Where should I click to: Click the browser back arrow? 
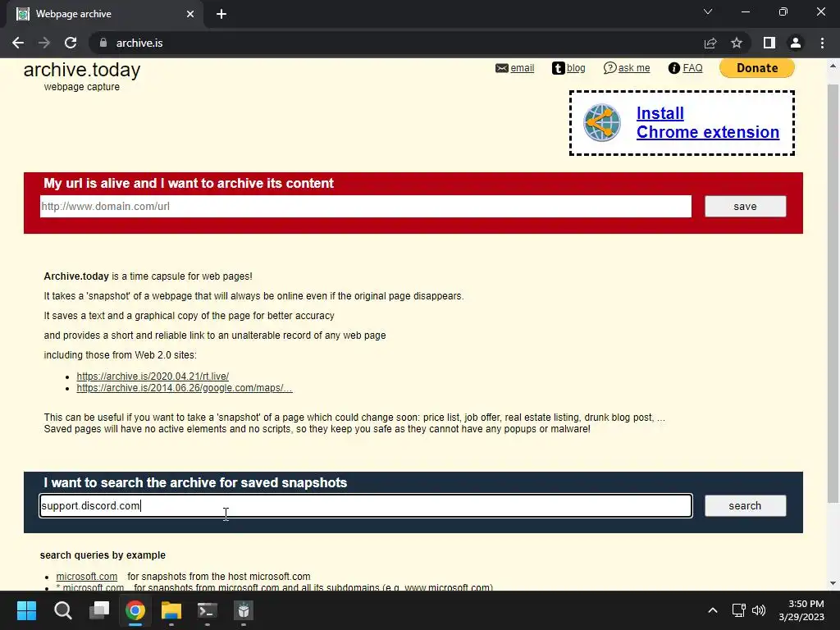coord(18,43)
